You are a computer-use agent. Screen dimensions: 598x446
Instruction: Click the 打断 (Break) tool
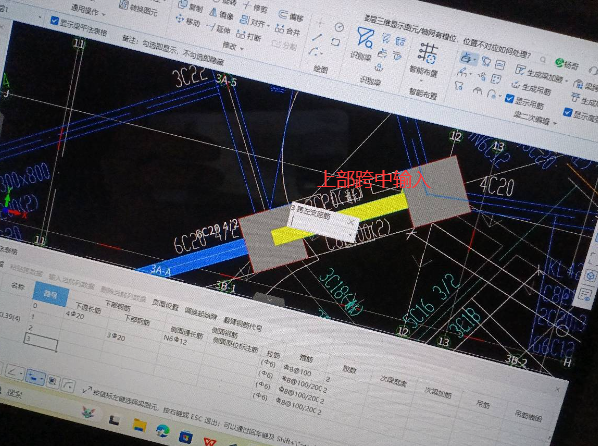click(x=249, y=36)
